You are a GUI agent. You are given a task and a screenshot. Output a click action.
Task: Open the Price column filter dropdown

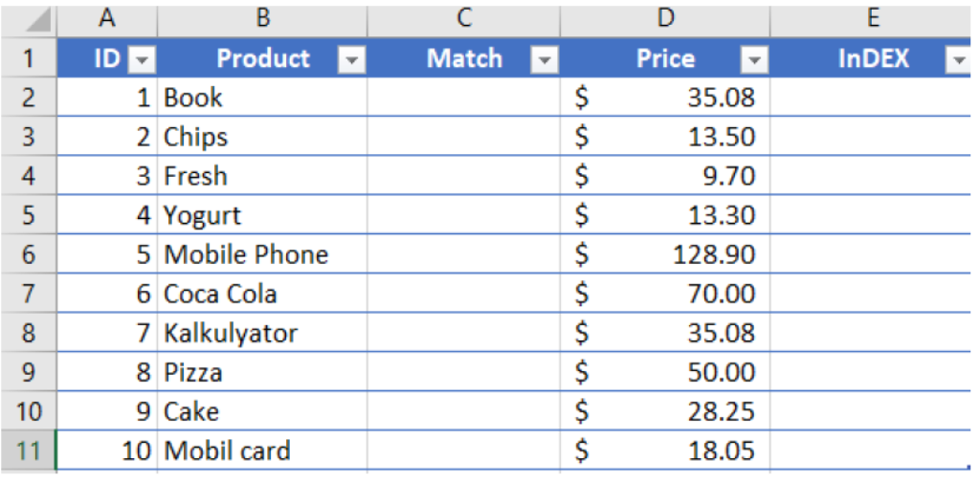pyautogui.click(x=755, y=61)
